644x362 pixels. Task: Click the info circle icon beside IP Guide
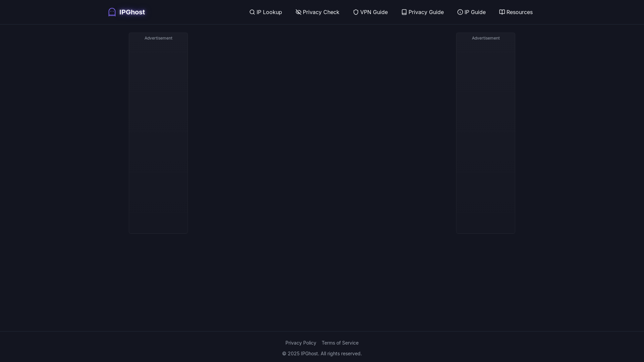tap(460, 12)
